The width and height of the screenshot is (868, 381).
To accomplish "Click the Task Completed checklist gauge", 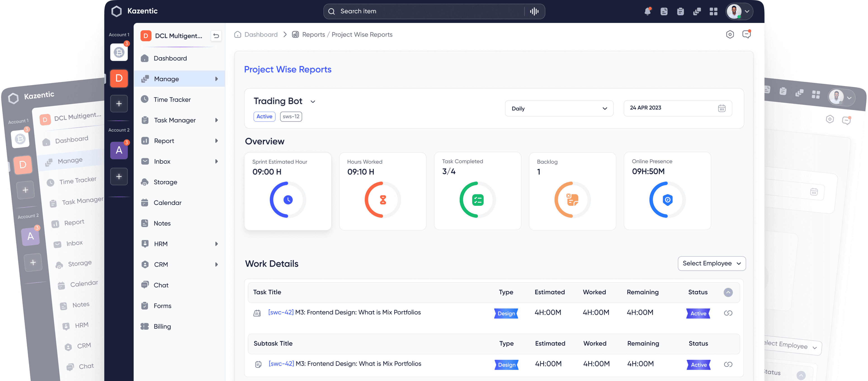I will pyautogui.click(x=477, y=200).
